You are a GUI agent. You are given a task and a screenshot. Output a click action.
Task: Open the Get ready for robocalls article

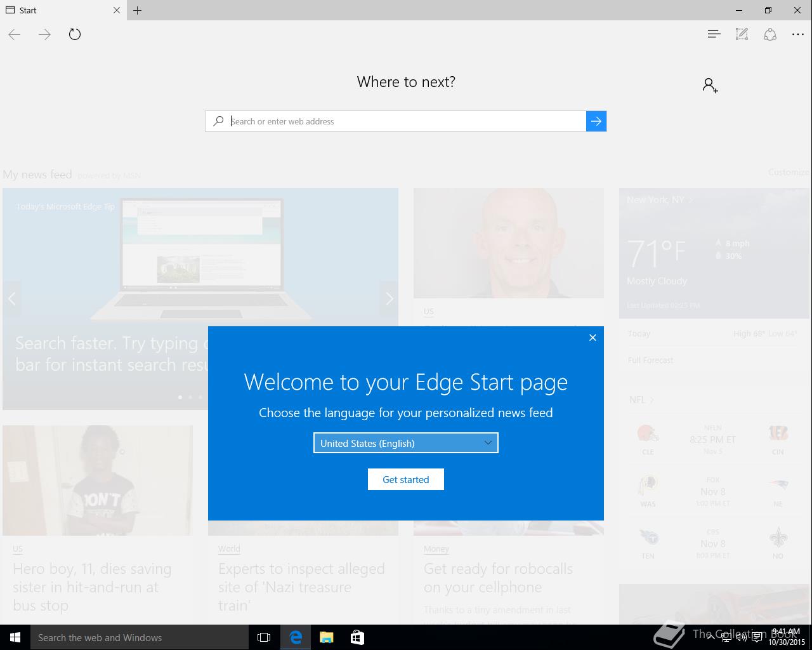[x=498, y=578]
